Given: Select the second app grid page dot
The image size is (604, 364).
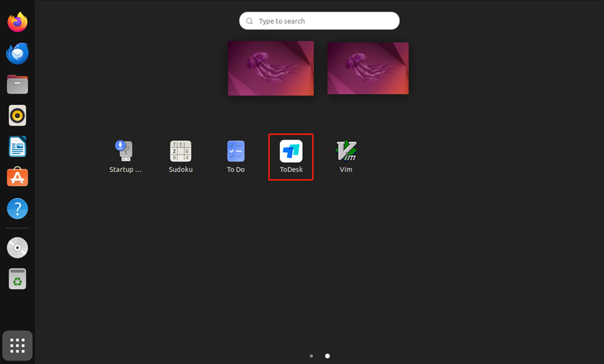Looking at the screenshot, I should coord(327,356).
